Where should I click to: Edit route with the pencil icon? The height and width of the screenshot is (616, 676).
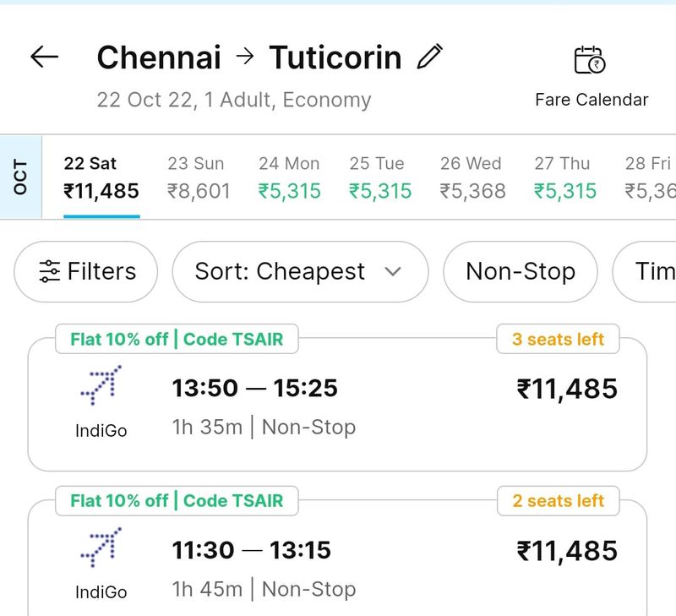coord(430,57)
